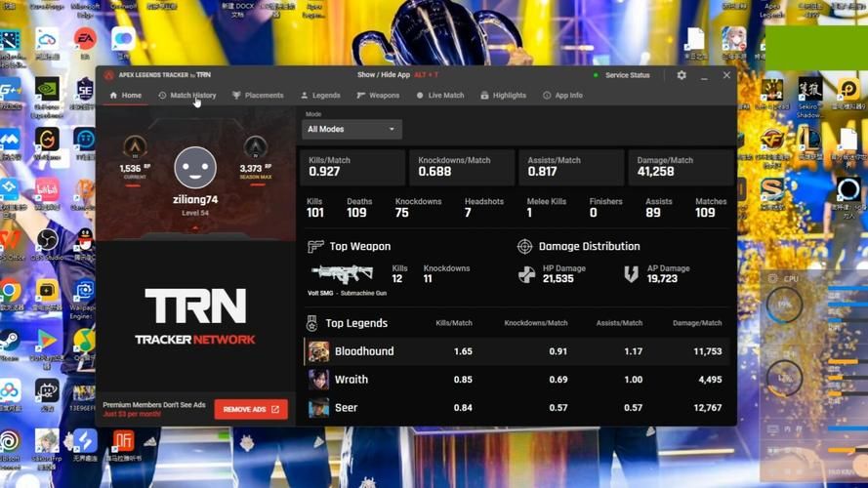The height and width of the screenshot is (488, 868).
Task: Click the Bloodhound legend portrait
Action: (318, 351)
